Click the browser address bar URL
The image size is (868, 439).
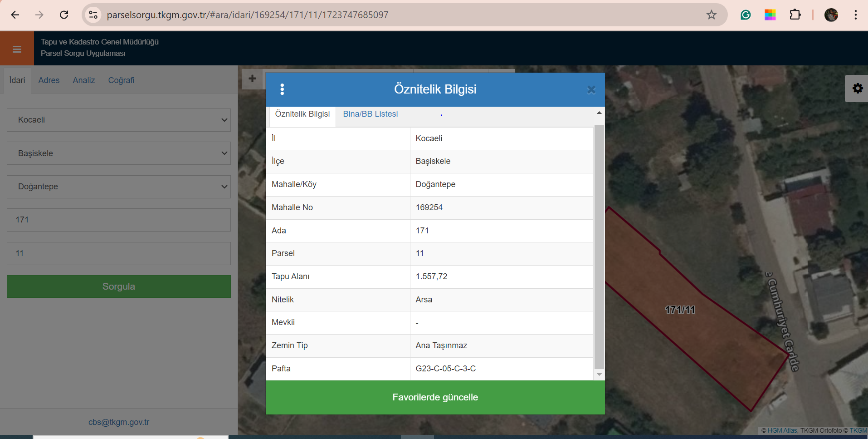tap(248, 15)
